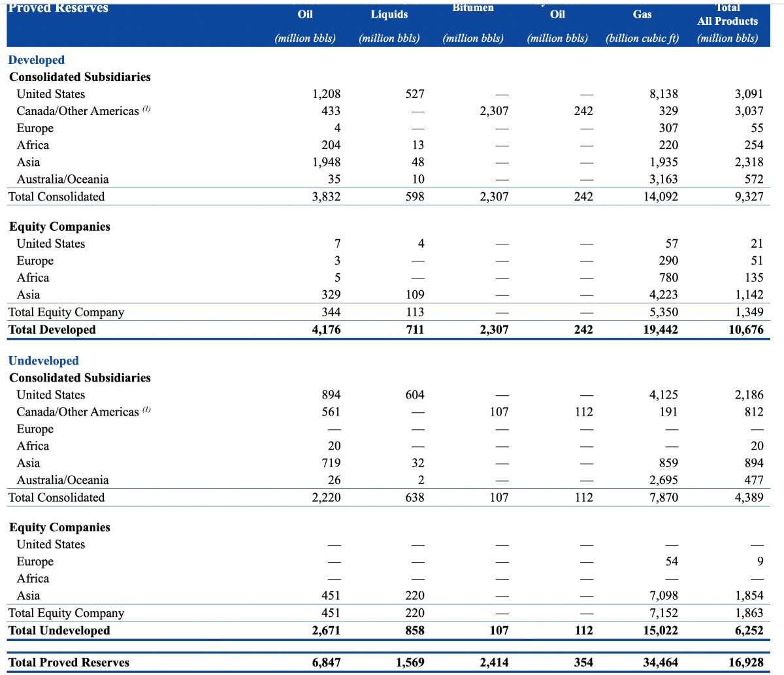
Task: Click the Total Developed oil value 4,176
Action: tap(327, 330)
